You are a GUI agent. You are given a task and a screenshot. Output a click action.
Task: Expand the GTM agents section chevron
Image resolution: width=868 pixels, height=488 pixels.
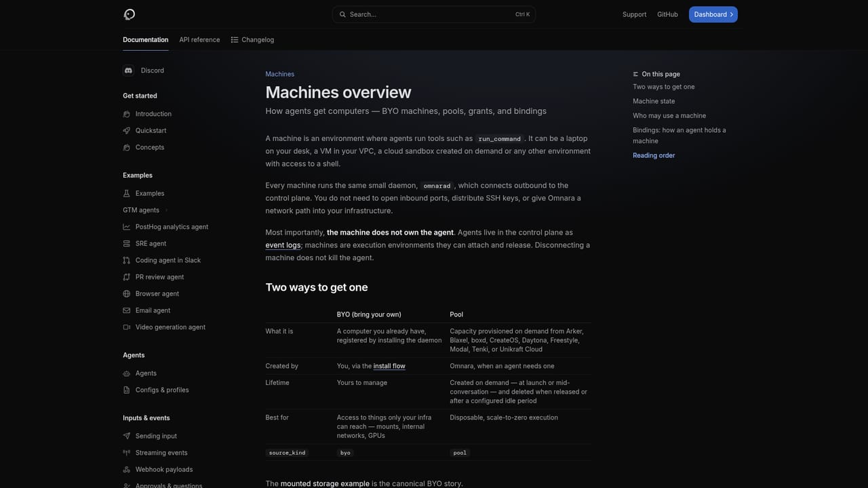pos(166,210)
